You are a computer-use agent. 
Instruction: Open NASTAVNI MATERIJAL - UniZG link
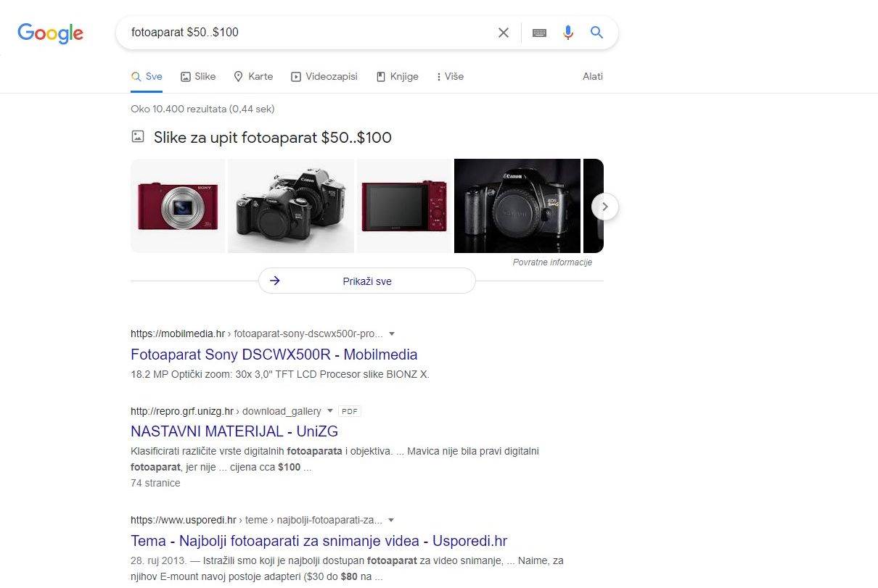point(234,431)
